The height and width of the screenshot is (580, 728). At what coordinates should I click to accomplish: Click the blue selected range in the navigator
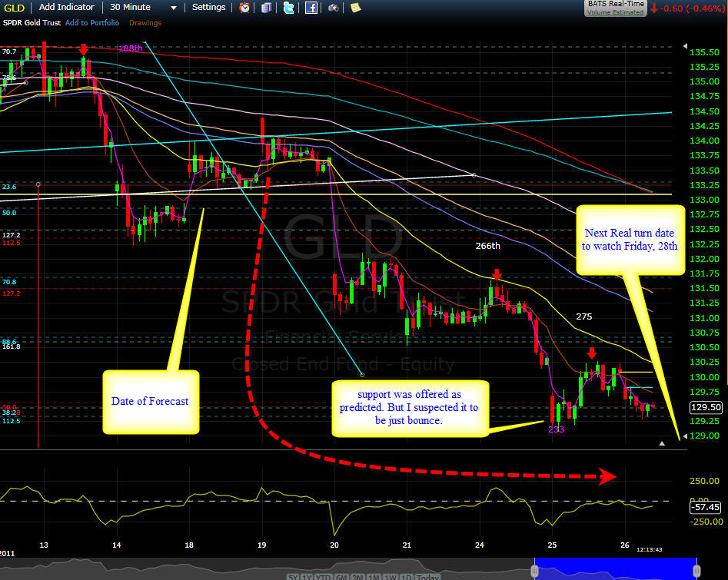click(616, 569)
